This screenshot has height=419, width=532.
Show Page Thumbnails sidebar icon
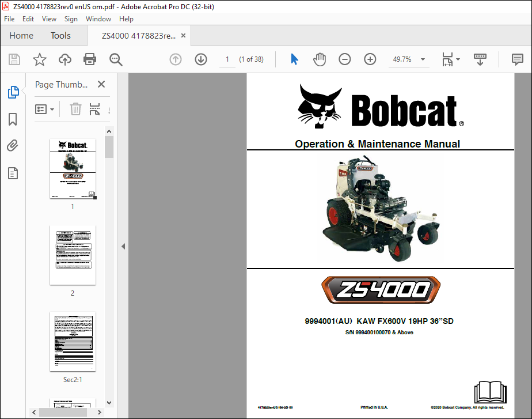[x=13, y=92]
